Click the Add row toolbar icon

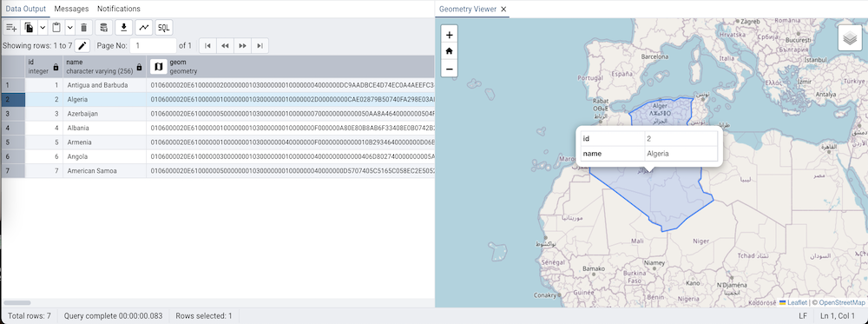pyautogui.click(x=11, y=28)
